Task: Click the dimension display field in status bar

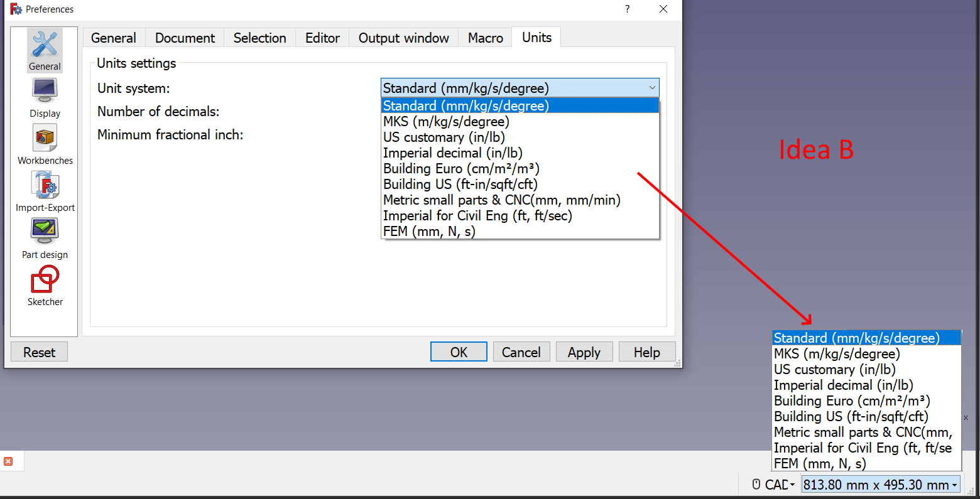Action: click(x=878, y=484)
